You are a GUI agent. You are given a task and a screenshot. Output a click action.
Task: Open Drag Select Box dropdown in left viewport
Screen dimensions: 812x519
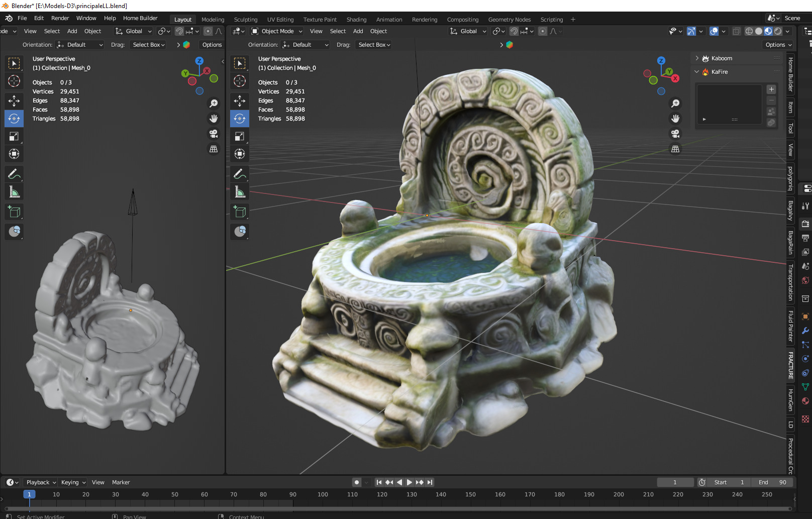click(x=148, y=45)
